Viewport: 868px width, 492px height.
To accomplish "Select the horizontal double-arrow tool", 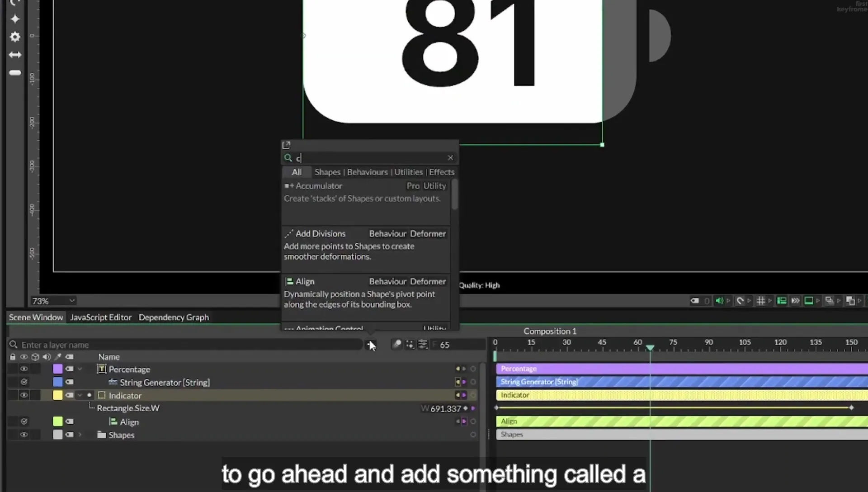I will (x=15, y=55).
